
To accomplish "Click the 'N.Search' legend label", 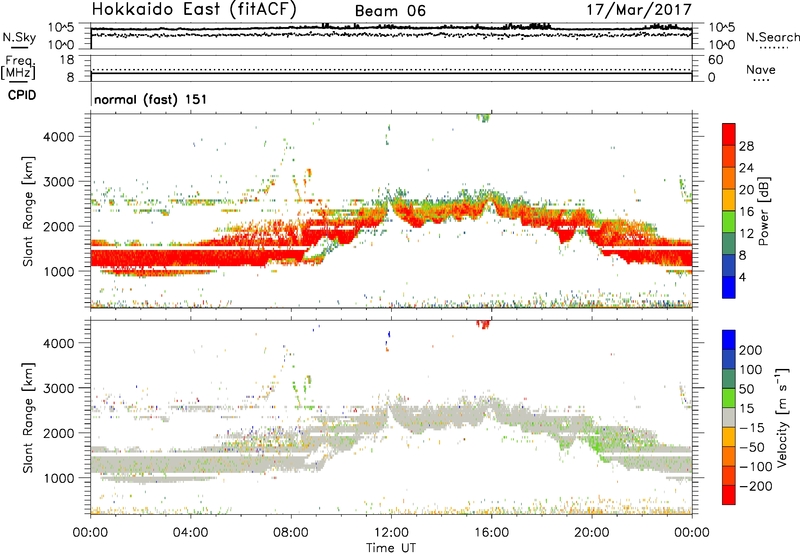I will click(772, 37).
